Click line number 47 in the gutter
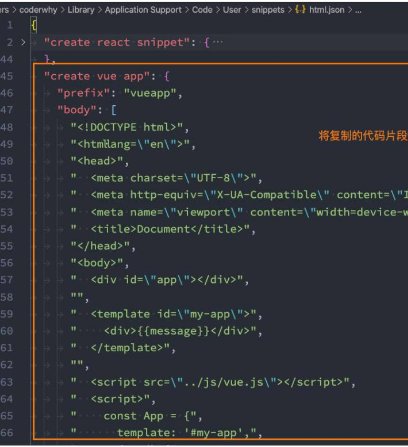Image resolution: width=408 pixels, height=447 pixels. click(7, 110)
